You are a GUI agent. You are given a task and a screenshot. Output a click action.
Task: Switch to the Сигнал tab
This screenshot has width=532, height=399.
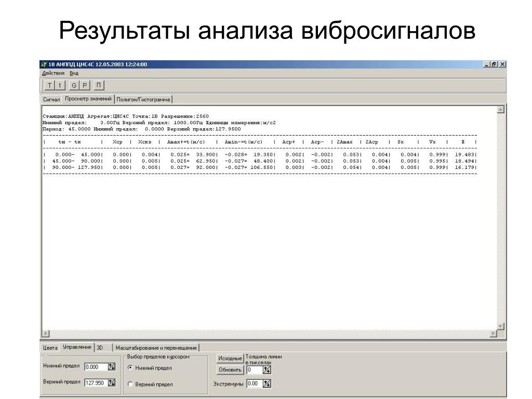tap(51, 99)
